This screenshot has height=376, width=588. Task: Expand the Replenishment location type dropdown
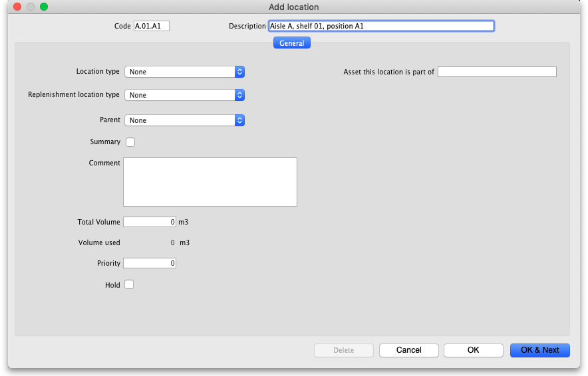pos(184,95)
